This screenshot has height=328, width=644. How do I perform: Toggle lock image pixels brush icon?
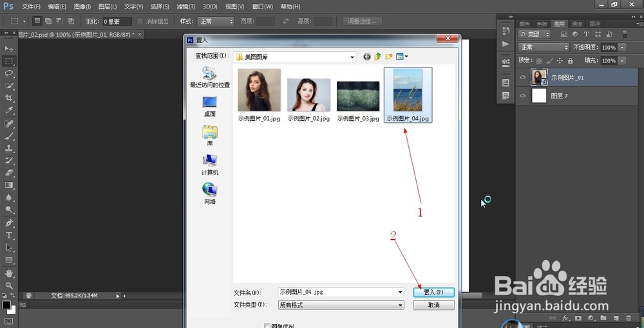click(x=549, y=60)
